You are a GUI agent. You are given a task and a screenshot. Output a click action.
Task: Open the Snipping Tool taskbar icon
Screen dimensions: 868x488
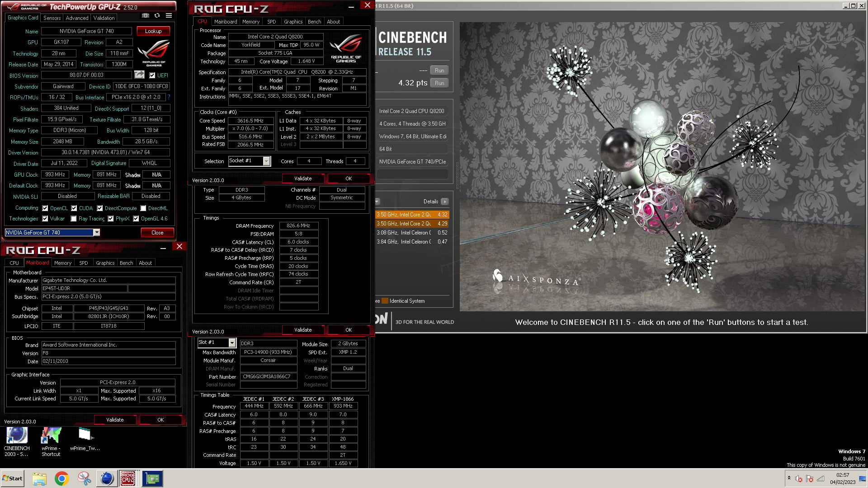(x=85, y=479)
